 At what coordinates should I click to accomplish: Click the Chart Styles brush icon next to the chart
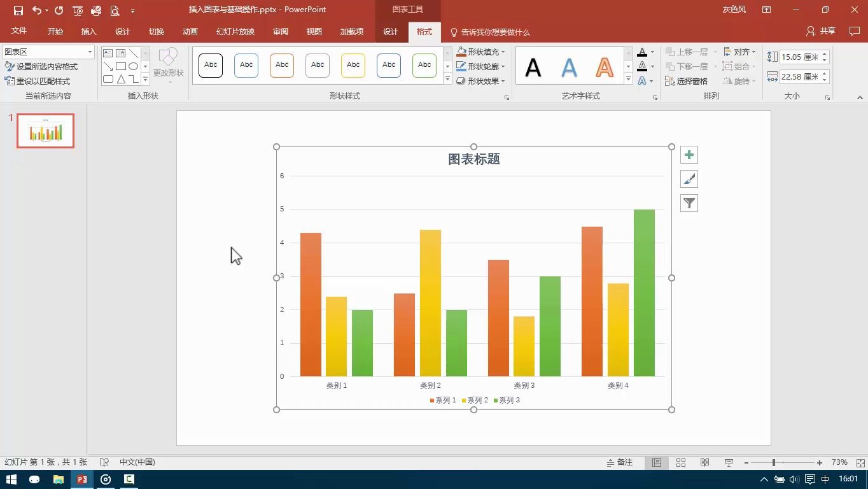[688, 179]
